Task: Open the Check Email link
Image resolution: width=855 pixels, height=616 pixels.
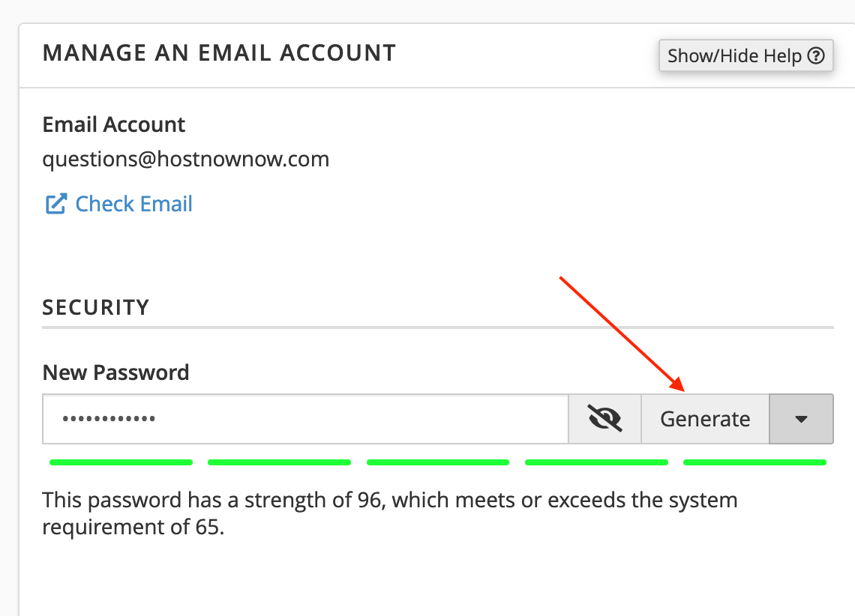Action: pyautogui.click(x=133, y=204)
